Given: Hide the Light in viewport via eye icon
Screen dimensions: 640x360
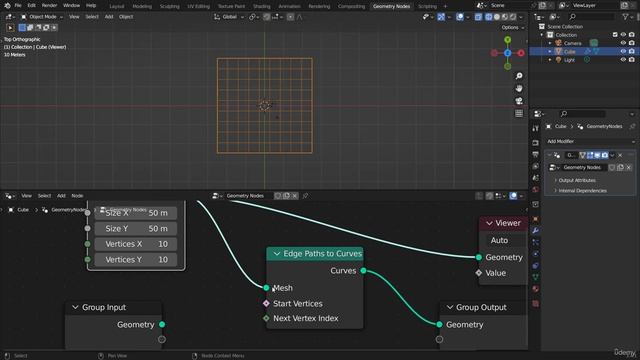Looking at the screenshot, I should coord(623,60).
